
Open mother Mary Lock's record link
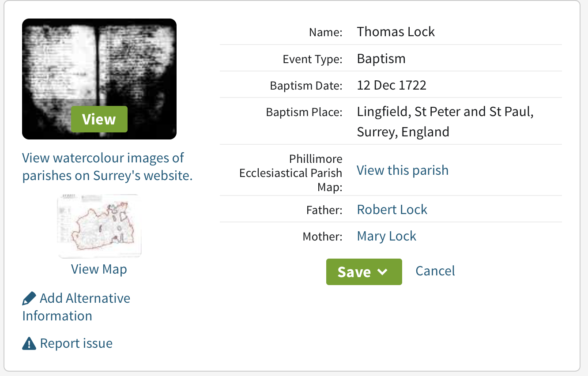click(386, 236)
